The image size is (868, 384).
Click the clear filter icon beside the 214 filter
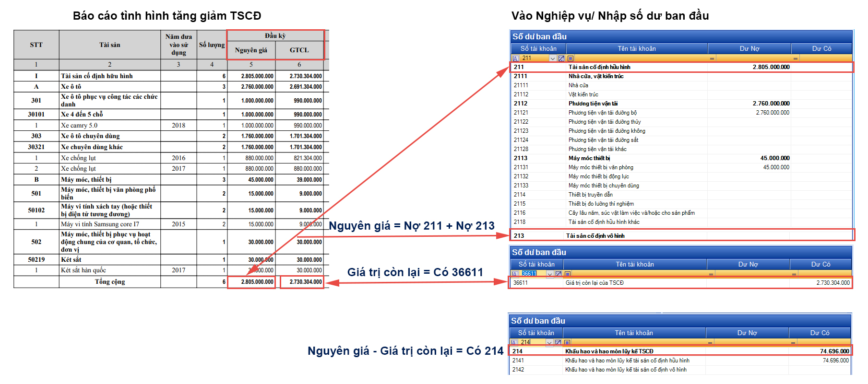pyautogui.click(x=558, y=342)
